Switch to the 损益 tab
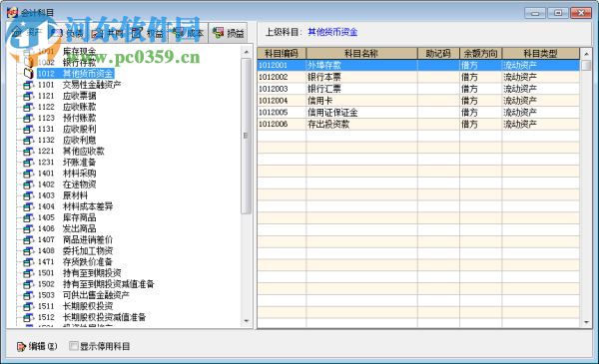 228,33
